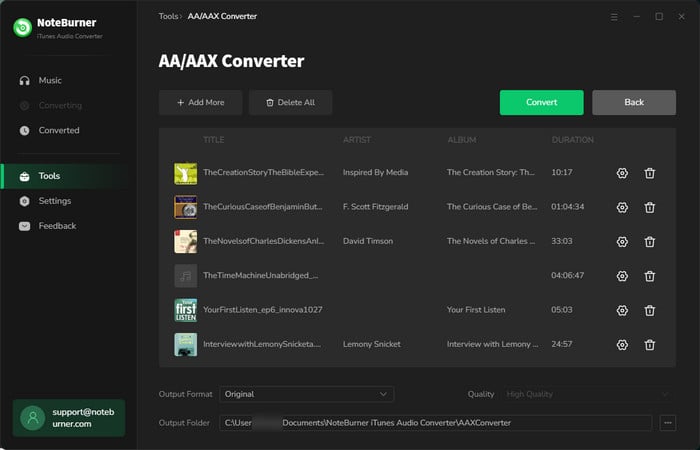Open settings gear for TheNovelsofCharlesDickens row

(x=622, y=242)
